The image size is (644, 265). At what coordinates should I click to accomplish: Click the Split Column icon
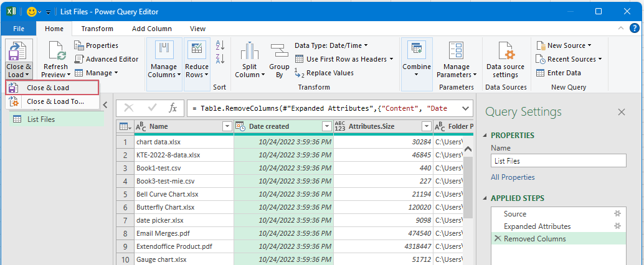(x=249, y=51)
